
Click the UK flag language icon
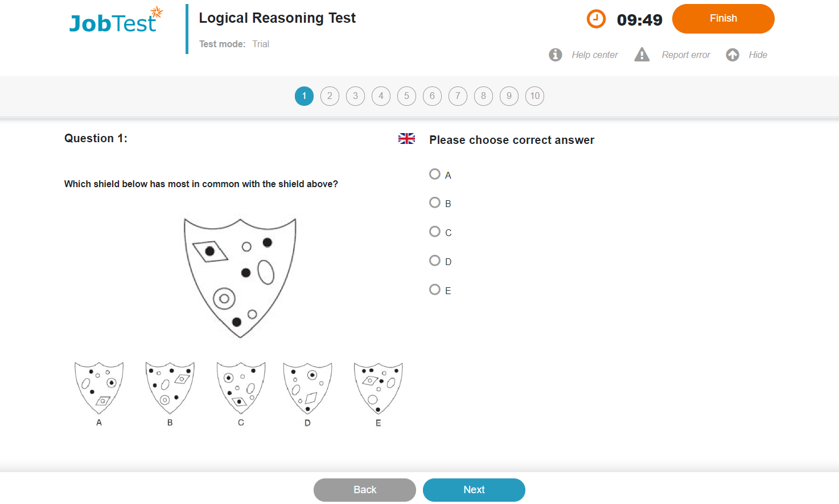click(406, 139)
